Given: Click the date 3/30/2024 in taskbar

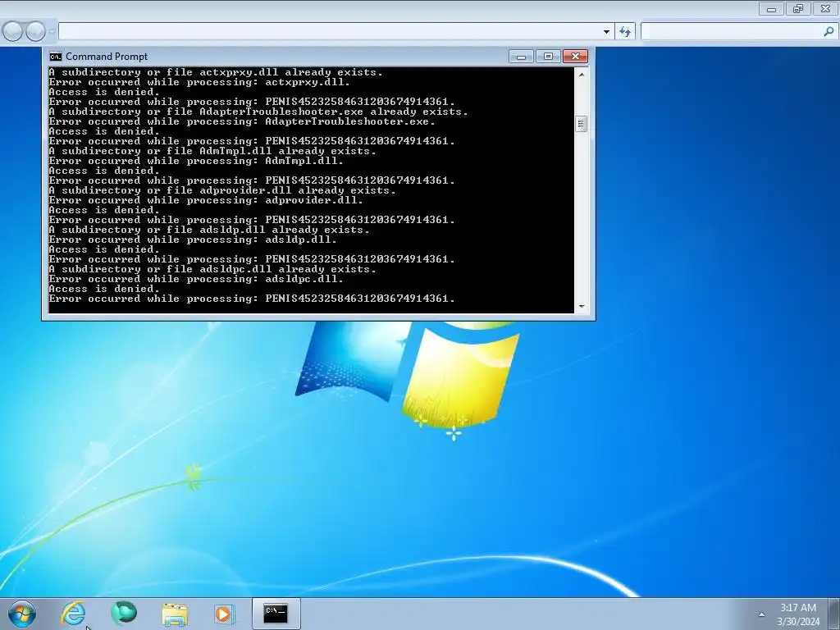Looking at the screenshot, I should point(798,622).
